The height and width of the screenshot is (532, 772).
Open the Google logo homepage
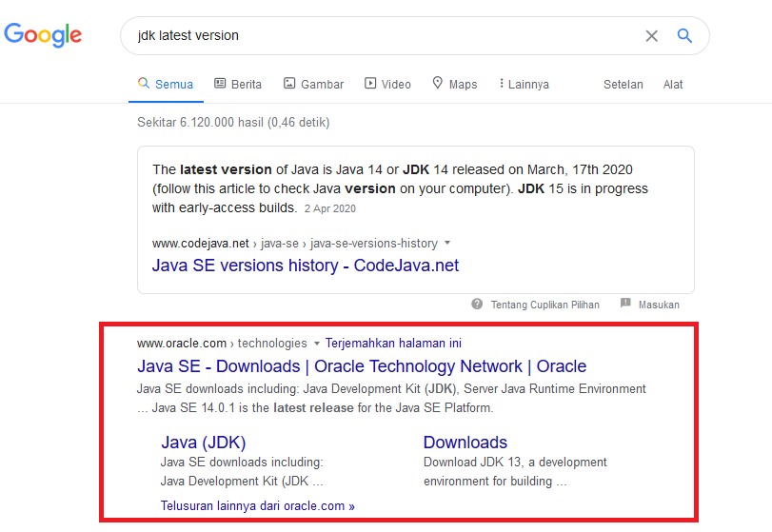[43, 35]
